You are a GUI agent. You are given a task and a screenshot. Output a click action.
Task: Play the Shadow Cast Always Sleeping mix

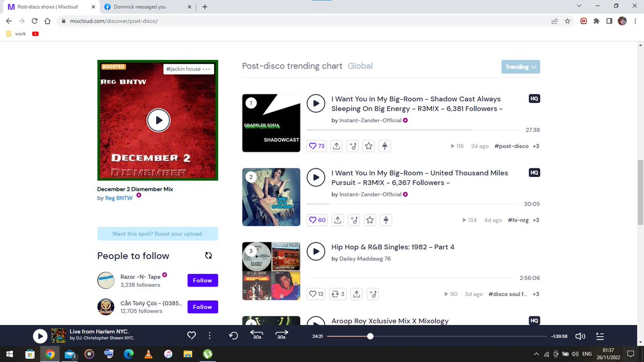[x=316, y=103]
